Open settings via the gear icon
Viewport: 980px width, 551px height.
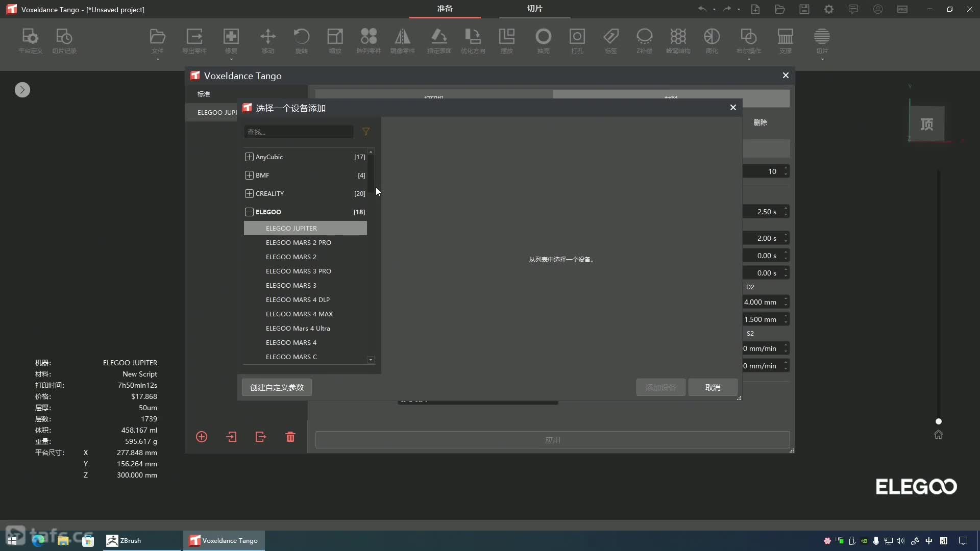coord(829,9)
